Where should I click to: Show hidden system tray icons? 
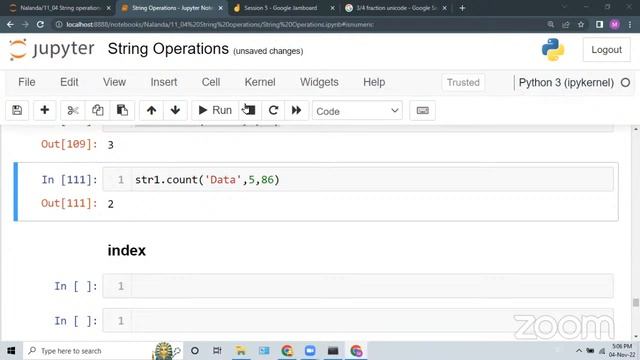(x=579, y=351)
